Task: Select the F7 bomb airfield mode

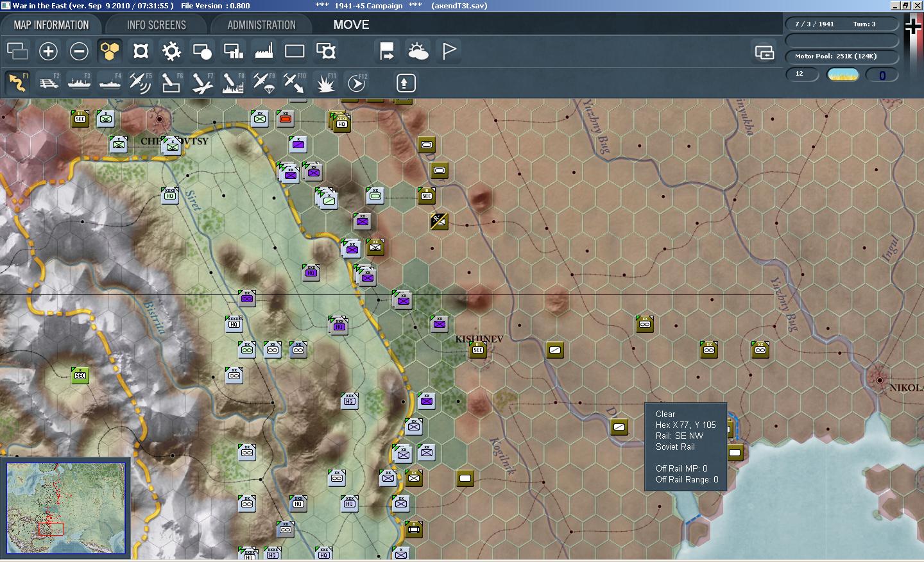Action: [202, 83]
